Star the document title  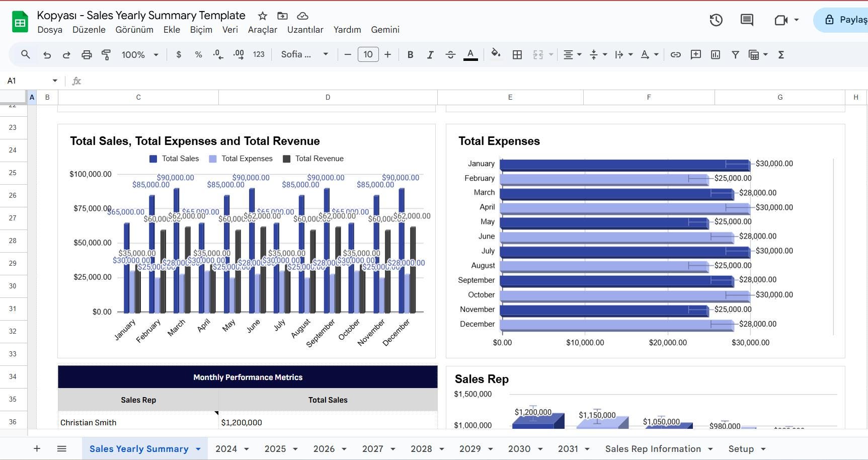[x=263, y=16]
